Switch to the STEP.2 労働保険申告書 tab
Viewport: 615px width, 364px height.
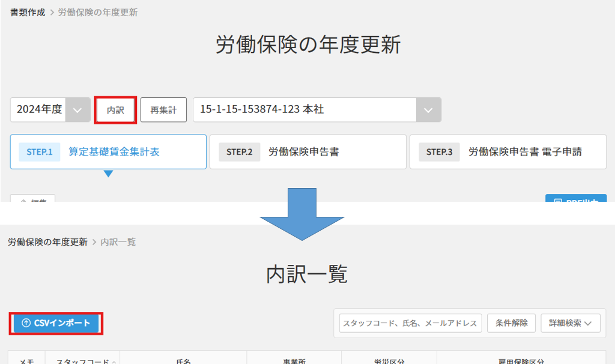[x=307, y=151]
